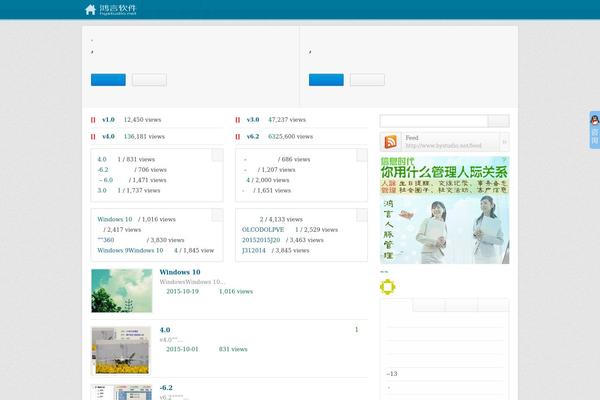
Task: Open the bold '-6.2' article title
Action: (x=166, y=388)
